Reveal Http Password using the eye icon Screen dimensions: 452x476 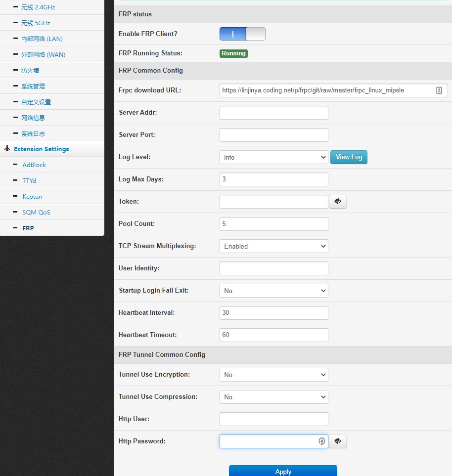[337, 441]
